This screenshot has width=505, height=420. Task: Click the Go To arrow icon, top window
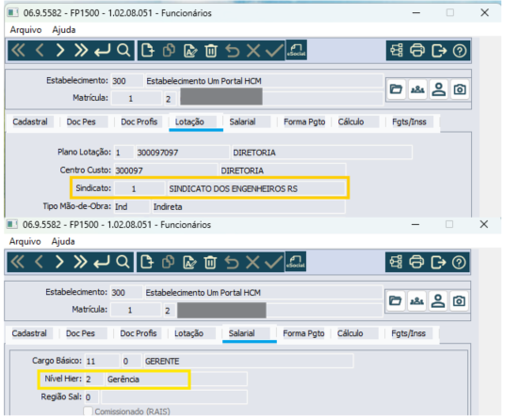pyautogui.click(x=103, y=51)
